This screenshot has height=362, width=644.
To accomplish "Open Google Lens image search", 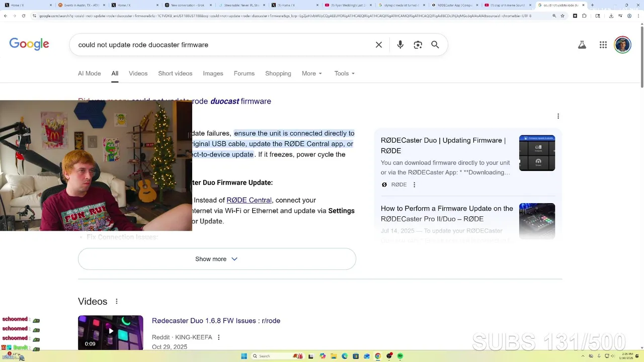I will point(418,45).
